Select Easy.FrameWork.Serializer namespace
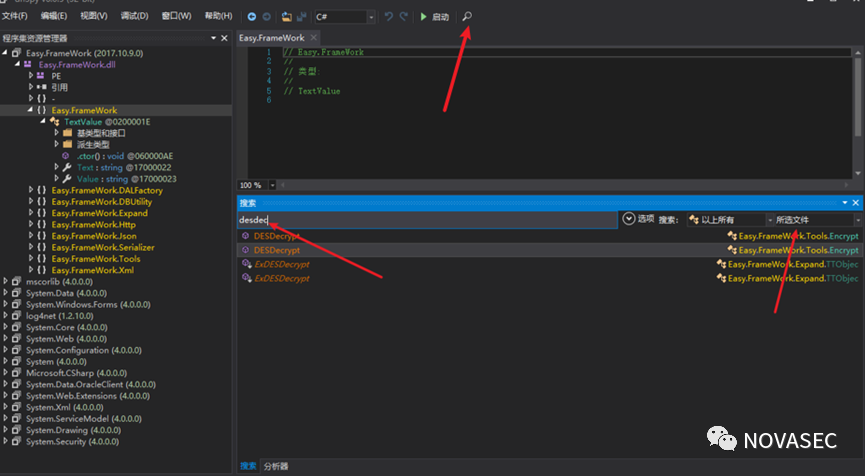This screenshot has height=476, width=865. (x=103, y=248)
